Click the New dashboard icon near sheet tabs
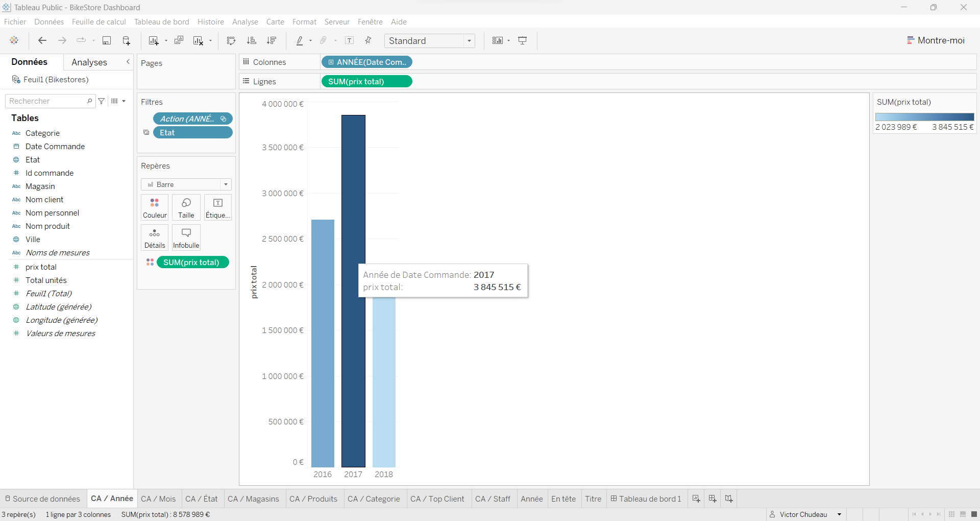 pos(712,499)
